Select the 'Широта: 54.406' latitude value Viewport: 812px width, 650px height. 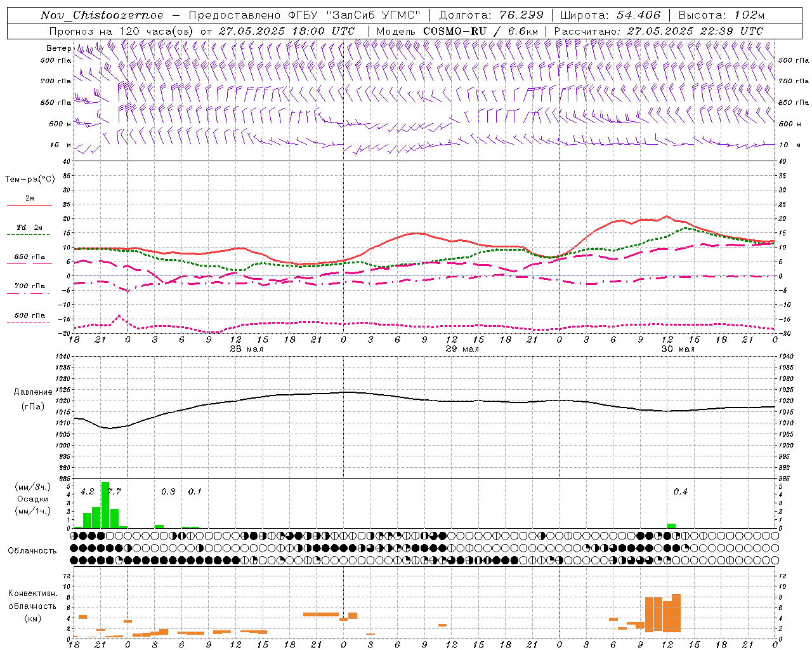[610, 15]
